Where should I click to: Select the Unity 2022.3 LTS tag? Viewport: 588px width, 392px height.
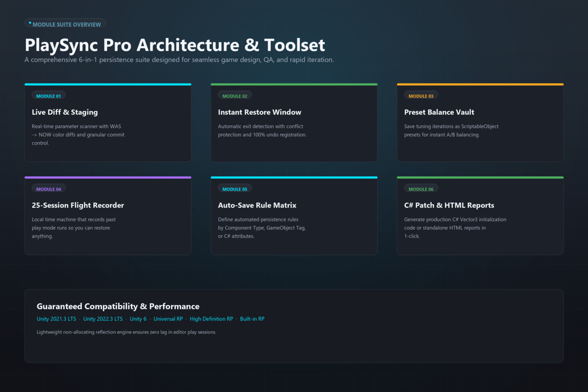(103, 319)
